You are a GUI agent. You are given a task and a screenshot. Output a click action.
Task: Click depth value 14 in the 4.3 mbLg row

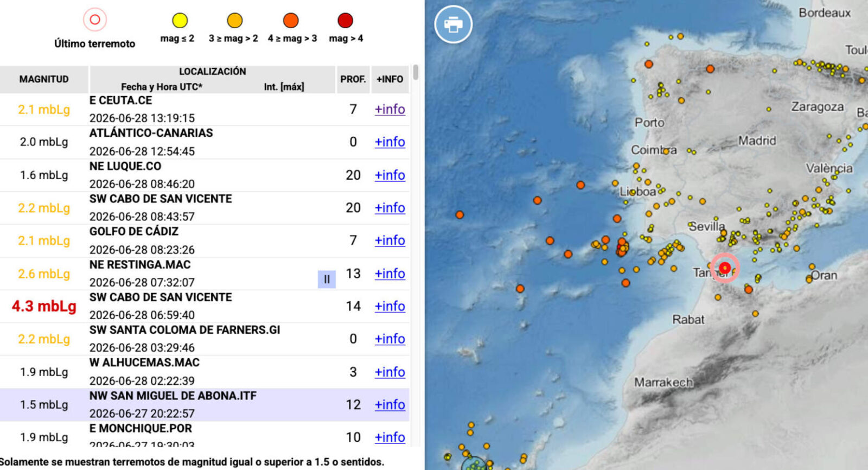coord(353,306)
